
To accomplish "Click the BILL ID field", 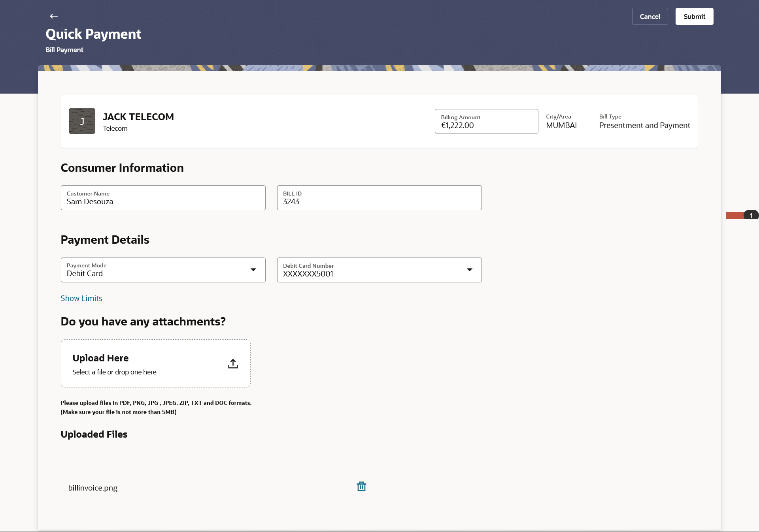I will click(x=379, y=198).
